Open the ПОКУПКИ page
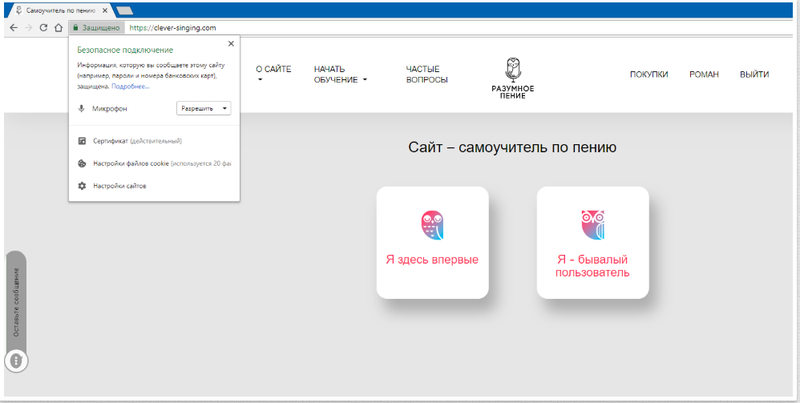This screenshot has width=800, height=403. coord(649,74)
